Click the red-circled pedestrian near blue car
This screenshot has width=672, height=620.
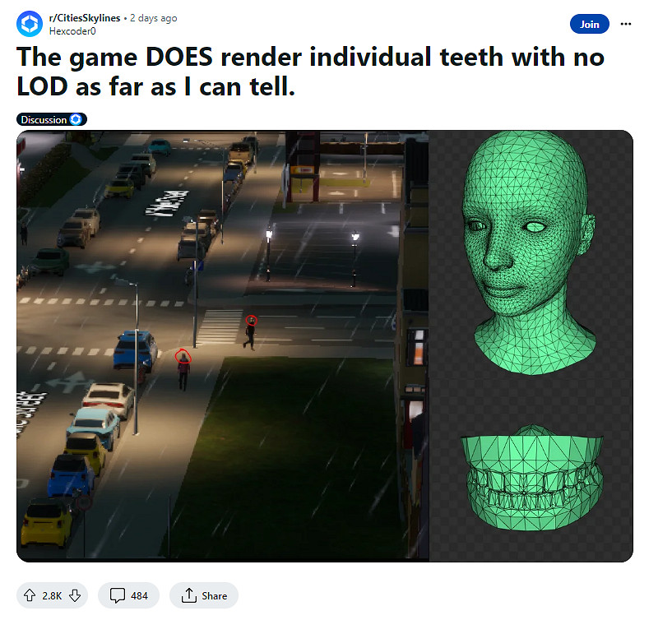pyautogui.click(x=183, y=369)
